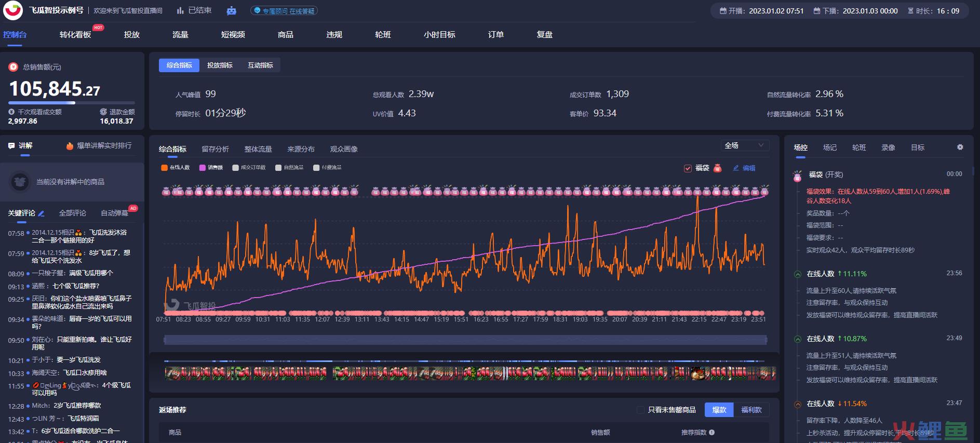Click info icon next to 推荐指数
The width and height of the screenshot is (980, 443).
pos(711,432)
